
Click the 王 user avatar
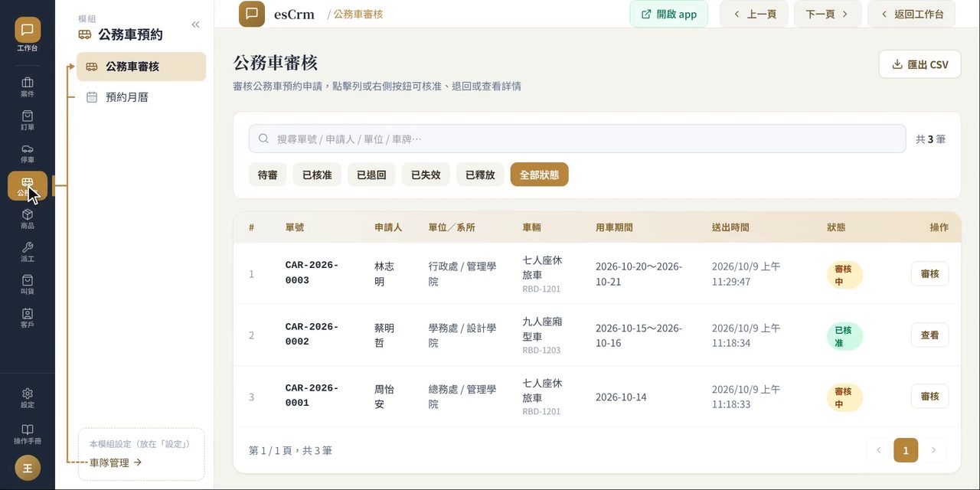[28, 468]
